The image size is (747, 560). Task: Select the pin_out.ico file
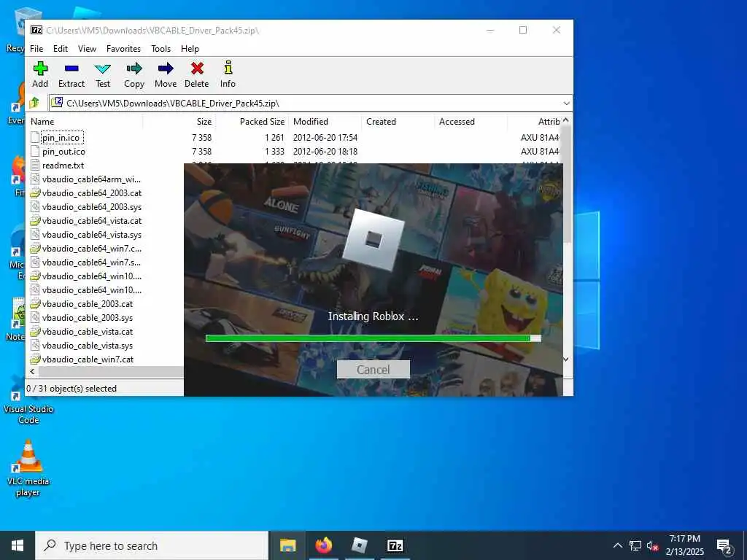[63, 152]
